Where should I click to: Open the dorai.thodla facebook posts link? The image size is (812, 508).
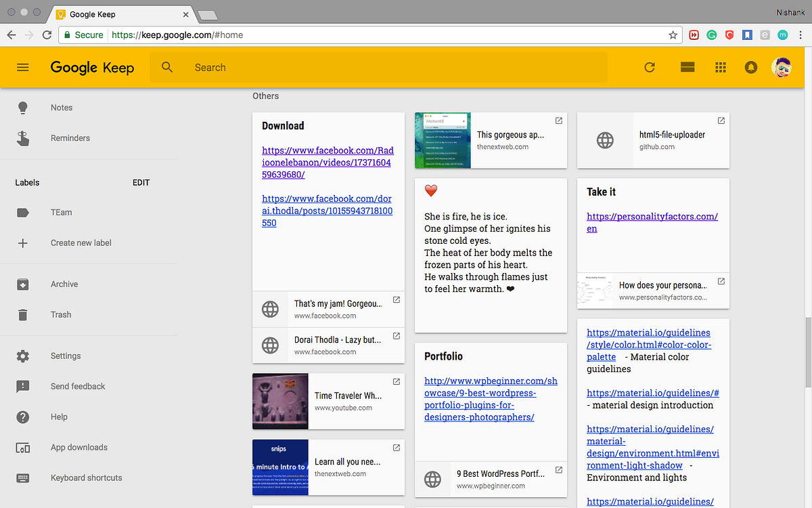pyautogui.click(x=327, y=211)
